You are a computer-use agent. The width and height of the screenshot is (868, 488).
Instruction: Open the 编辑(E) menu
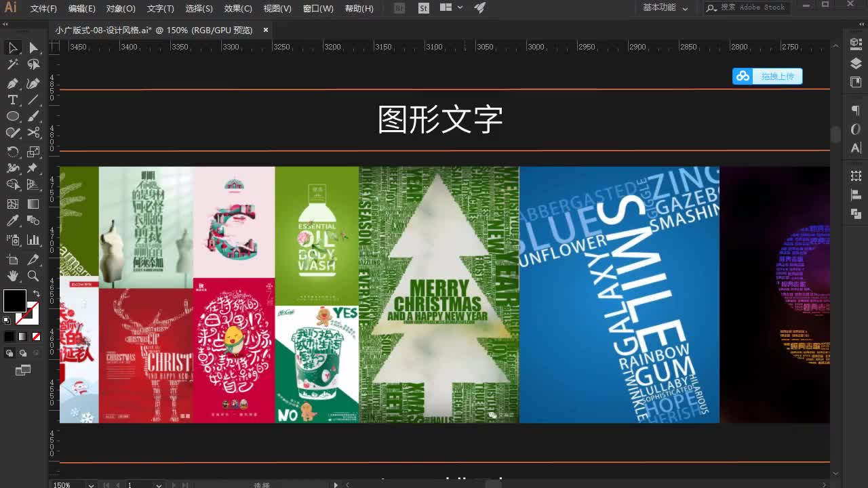(82, 9)
